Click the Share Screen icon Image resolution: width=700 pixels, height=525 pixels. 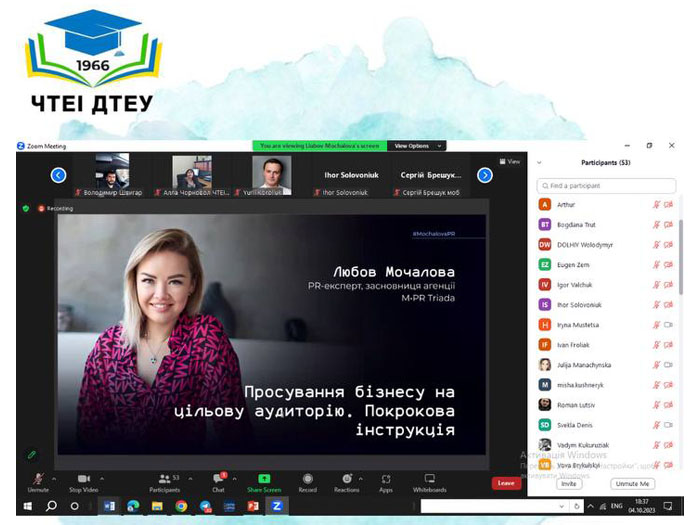pos(264,479)
